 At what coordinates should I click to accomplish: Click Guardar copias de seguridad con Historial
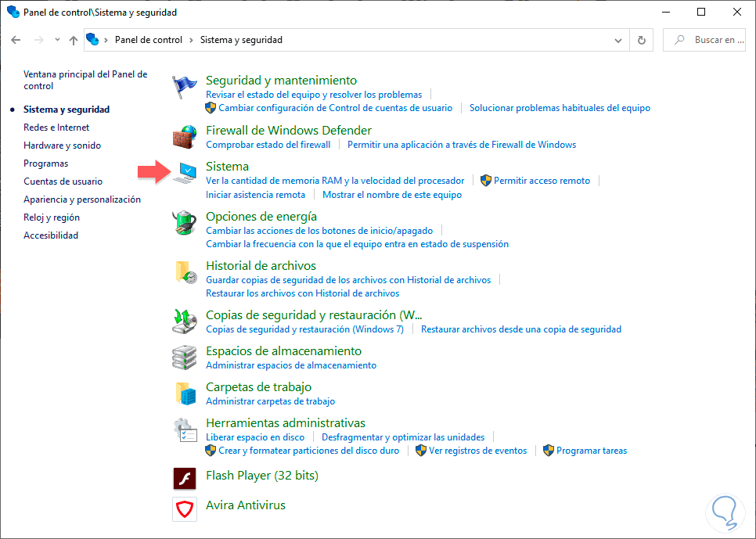click(x=348, y=280)
